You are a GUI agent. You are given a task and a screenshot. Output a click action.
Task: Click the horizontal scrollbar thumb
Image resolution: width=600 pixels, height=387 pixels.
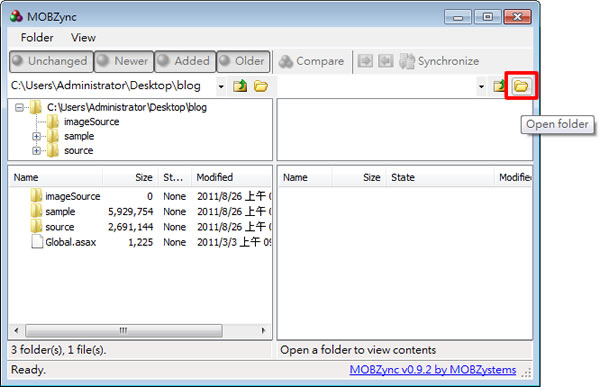click(124, 330)
